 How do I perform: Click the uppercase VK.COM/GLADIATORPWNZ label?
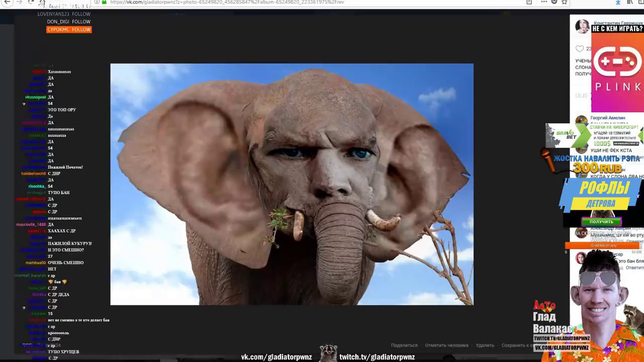click(x=561, y=347)
